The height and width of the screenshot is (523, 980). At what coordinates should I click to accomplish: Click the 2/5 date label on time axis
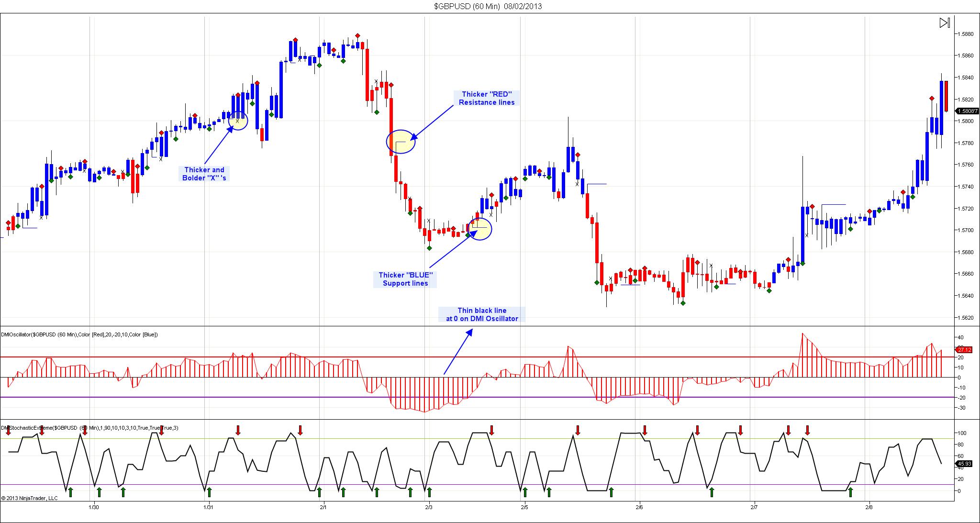[524, 507]
